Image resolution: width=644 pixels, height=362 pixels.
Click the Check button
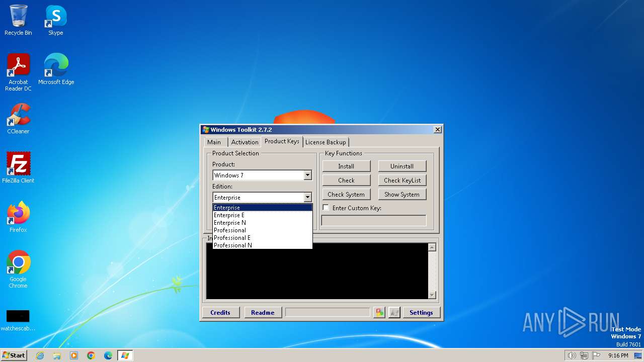(x=346, y=180)
